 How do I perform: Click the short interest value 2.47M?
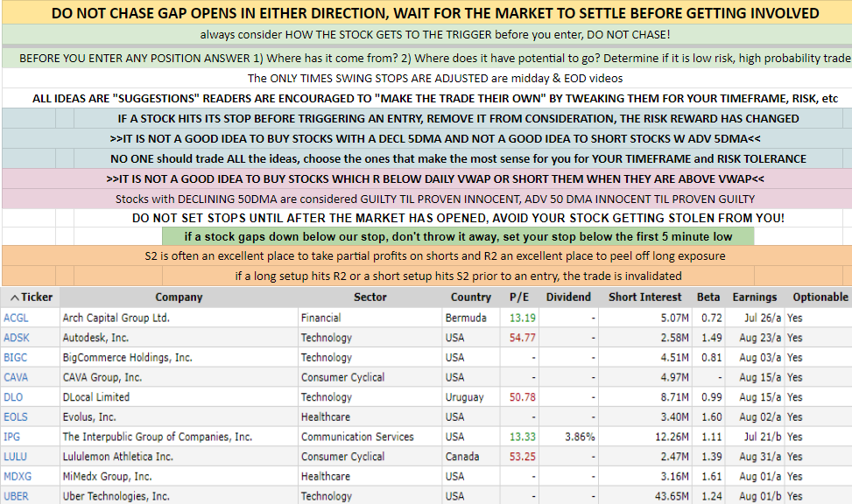pyautogui.click(x=675, y=457)
